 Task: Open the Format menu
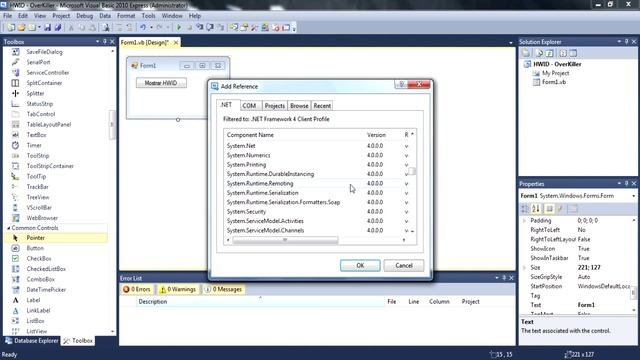[126, 16]
